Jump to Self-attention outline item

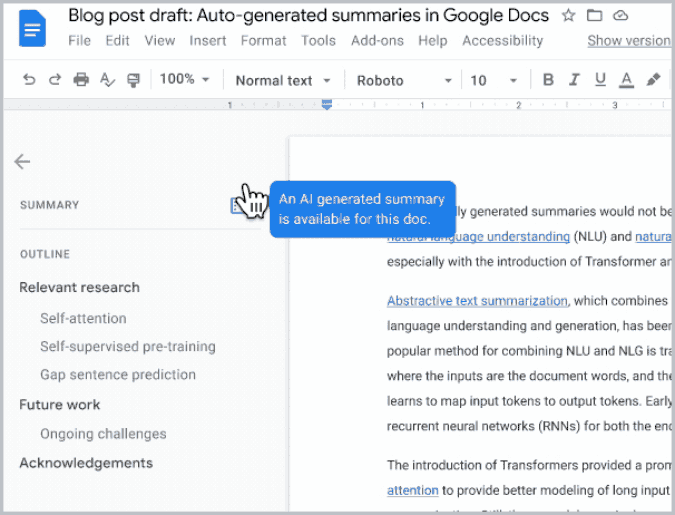pos(84,318)
